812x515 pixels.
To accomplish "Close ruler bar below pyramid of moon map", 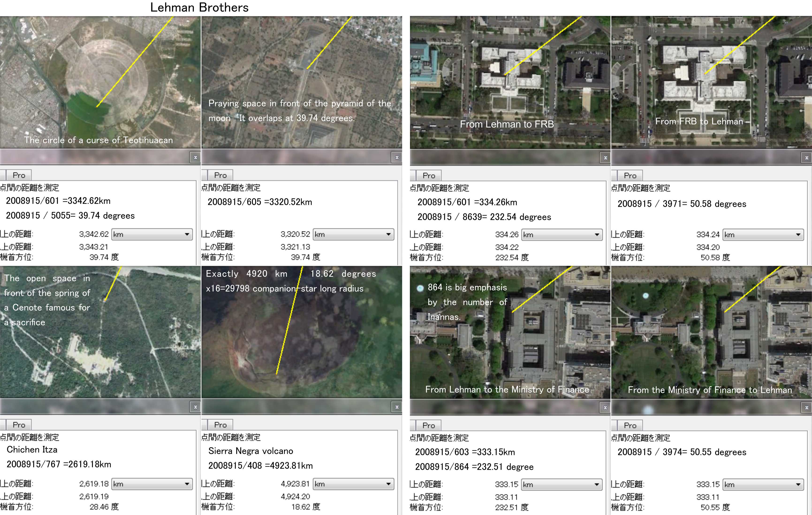I will coord(397,157).
